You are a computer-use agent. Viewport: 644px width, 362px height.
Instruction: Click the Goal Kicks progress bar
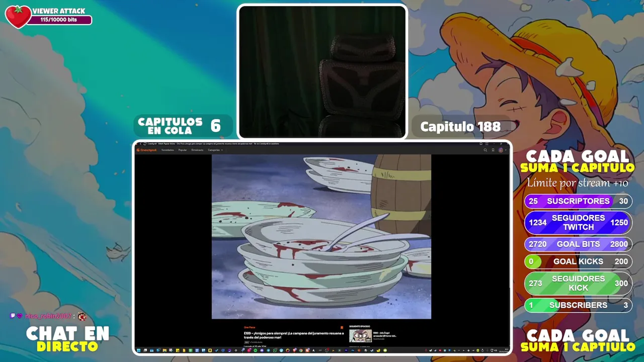(578, 261)
